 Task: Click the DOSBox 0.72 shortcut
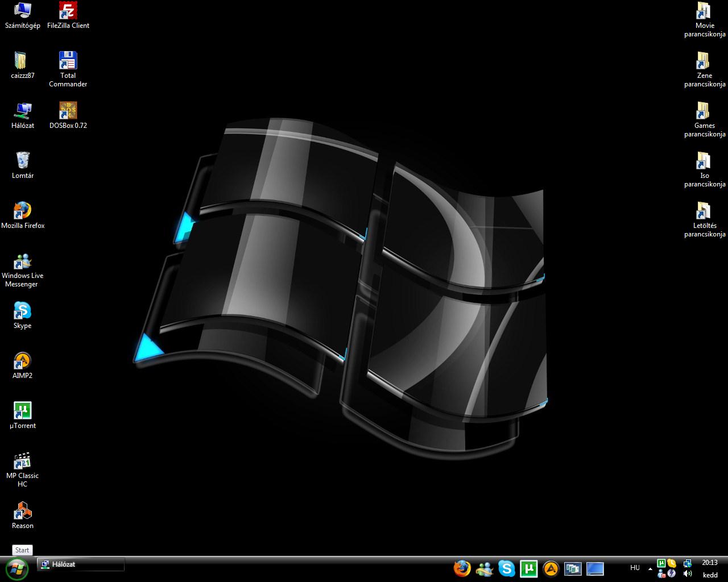(68, 115)
